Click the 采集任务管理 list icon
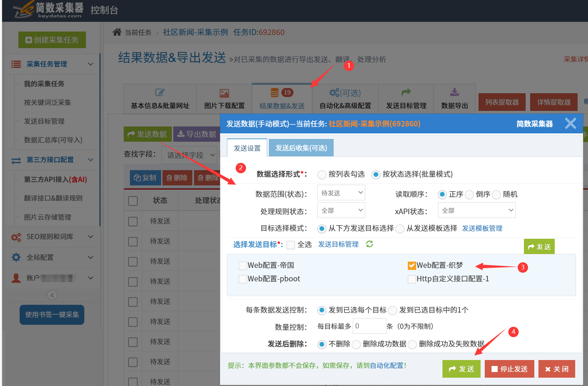The width and height of the screenshot is (588, 386). (x=16, y=64)
